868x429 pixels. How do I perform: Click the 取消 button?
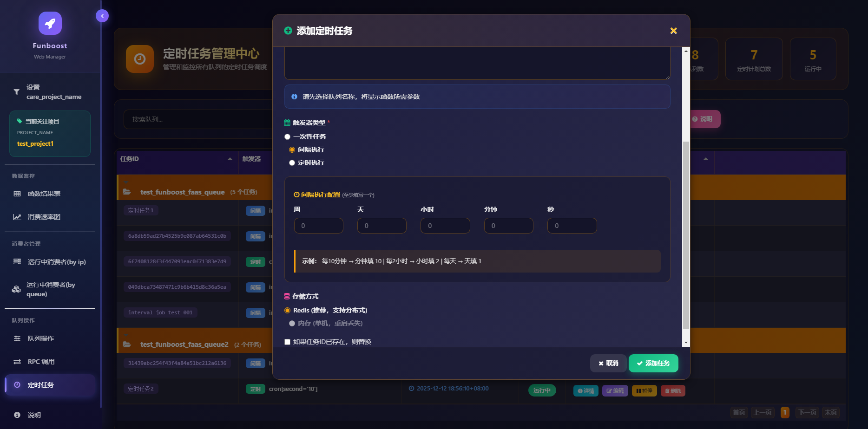point(608,363)
